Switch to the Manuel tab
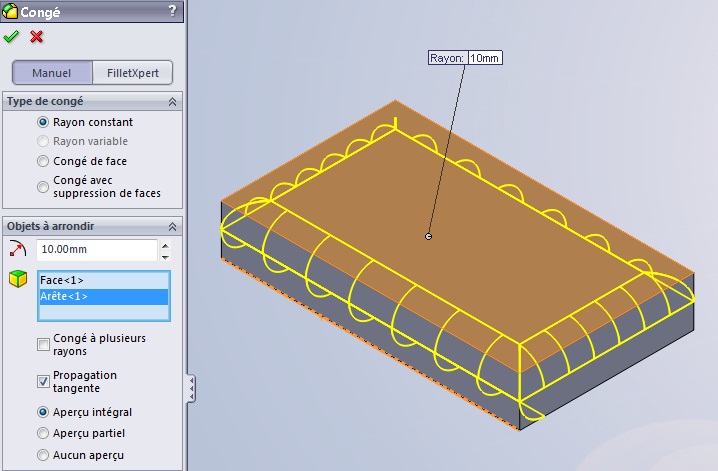Screen dimensions: 718x471 click(x=52, y=73)
